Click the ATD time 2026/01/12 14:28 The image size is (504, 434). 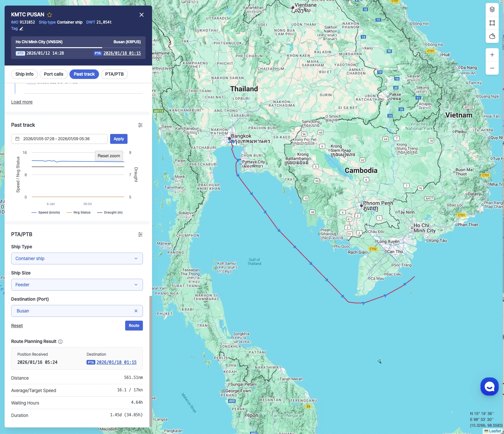point(45,53)
